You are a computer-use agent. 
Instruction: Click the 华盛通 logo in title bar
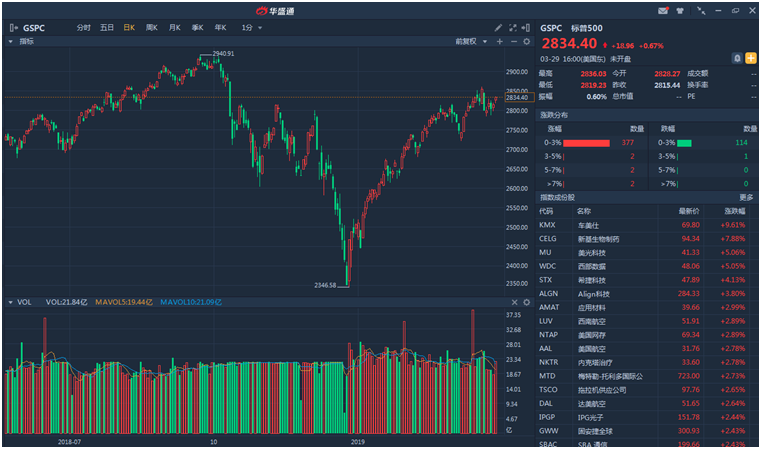coord(275,11)
